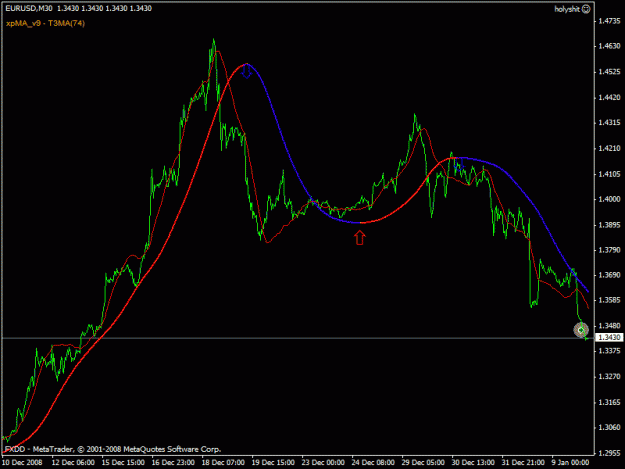This screenshot has width=625, height=469.
Task: Click the 1.4735 price scale label
Action: (609, 21)
